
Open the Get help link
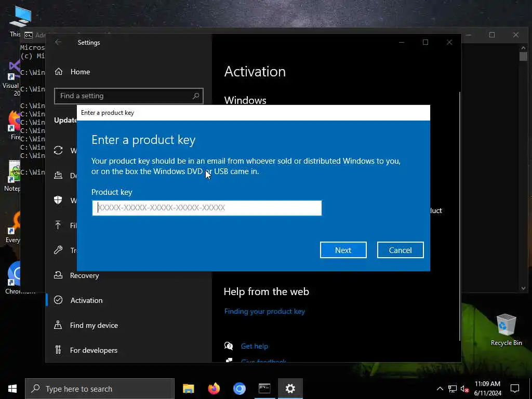(x=255, y=346)
